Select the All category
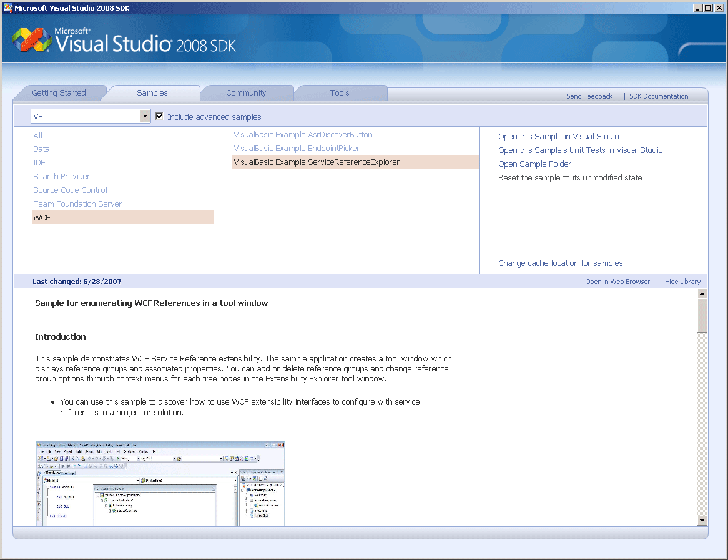 [37, 135]
